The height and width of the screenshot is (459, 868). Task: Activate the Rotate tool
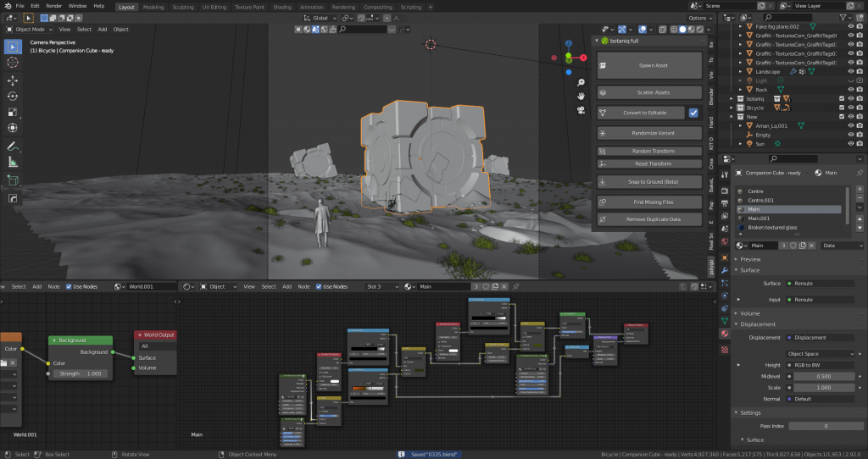pyautogui.click(x=12, y=97)
